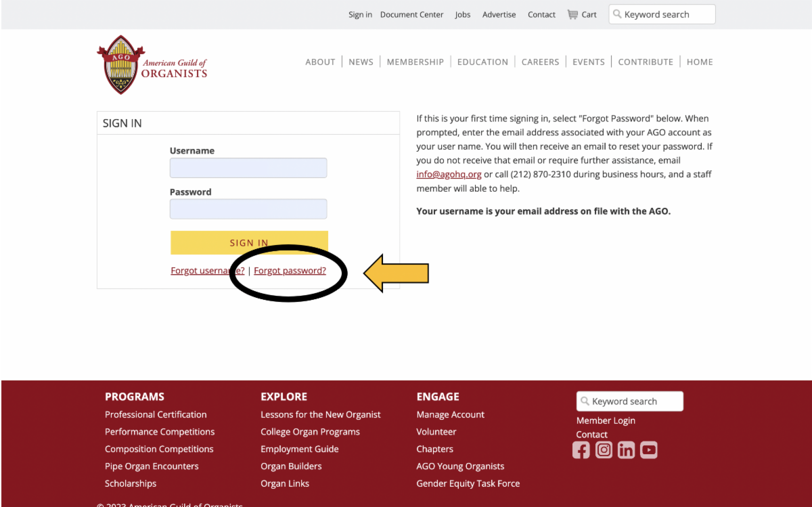Open Contact link in top bar
The image size is (812, 507).
click(541, 15)
